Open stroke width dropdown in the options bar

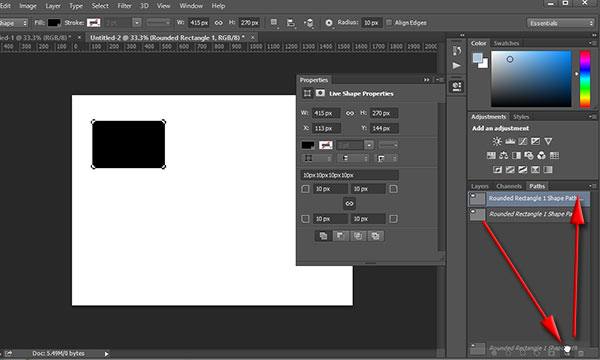(x=137, y=23)
